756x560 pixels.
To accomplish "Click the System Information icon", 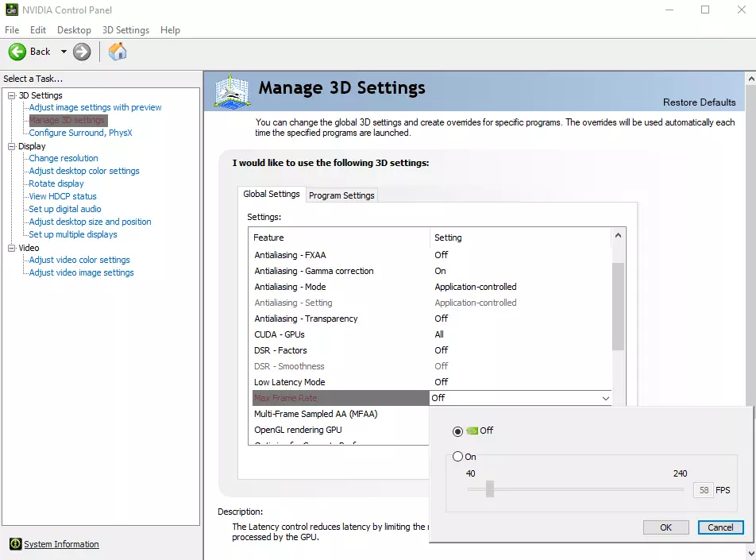I will click(15, 544).
